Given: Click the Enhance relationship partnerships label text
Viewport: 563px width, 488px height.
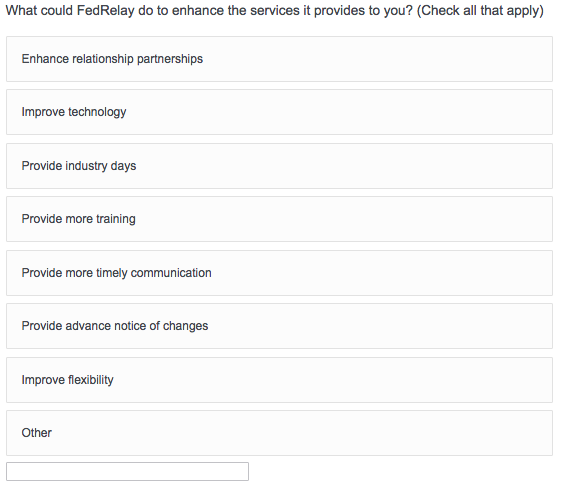Looking at the screenshot, I should coord(112,59).
